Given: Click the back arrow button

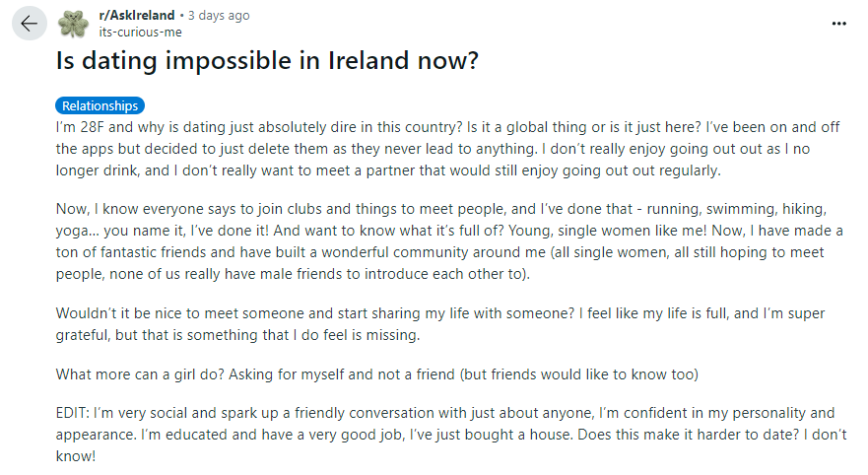Looking at the screenshot, I should click(x=29, y=23).
